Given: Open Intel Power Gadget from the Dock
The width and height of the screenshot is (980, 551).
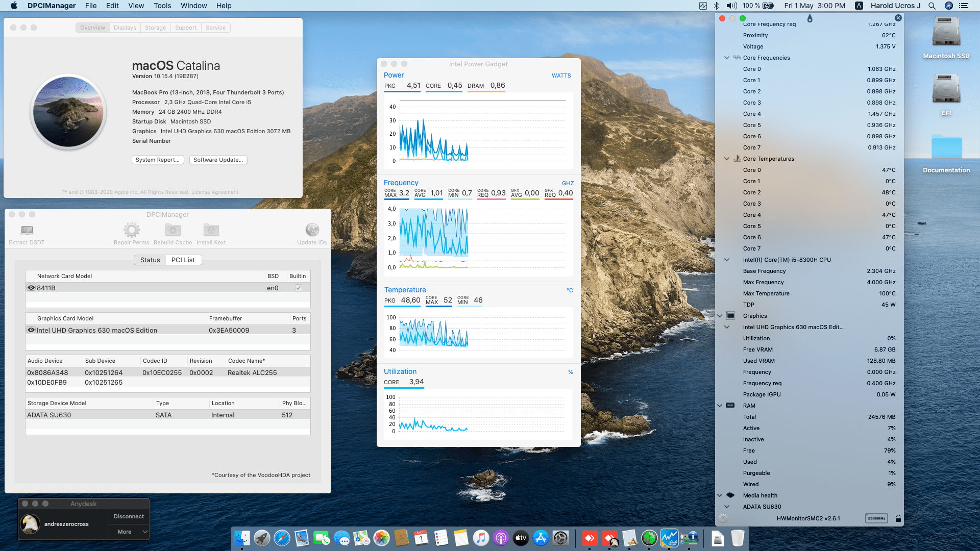Looking at the screenshot, I should (x=669, y=538).
